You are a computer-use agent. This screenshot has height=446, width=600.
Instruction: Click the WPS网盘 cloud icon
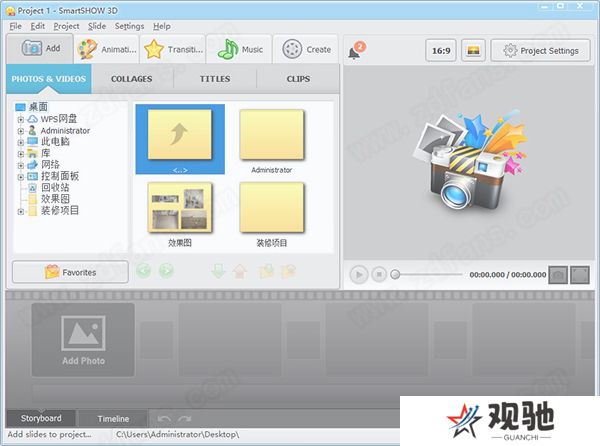point(33,119)
